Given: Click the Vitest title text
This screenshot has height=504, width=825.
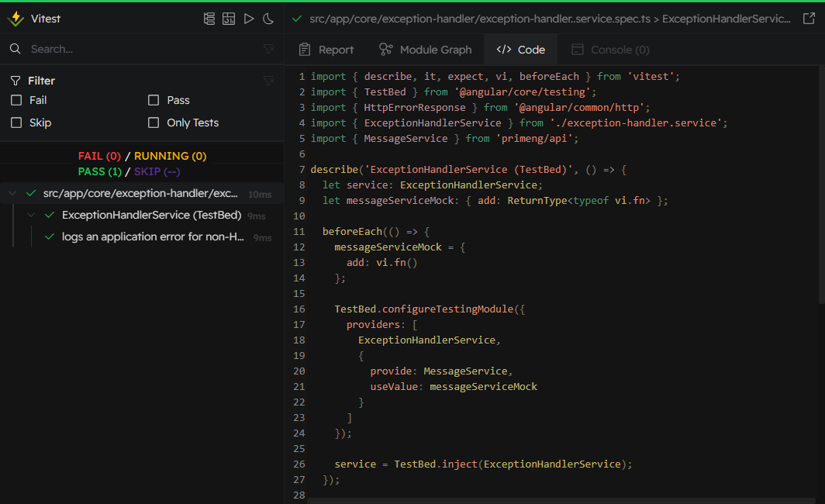Looking at the screenshot, I should pyautogui.click(x=46, y=19).
